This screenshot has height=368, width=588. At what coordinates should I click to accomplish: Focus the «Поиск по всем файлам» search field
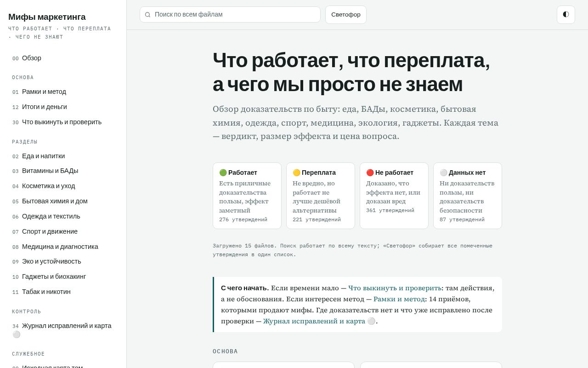pyautogui.click(x=230, y=15)
